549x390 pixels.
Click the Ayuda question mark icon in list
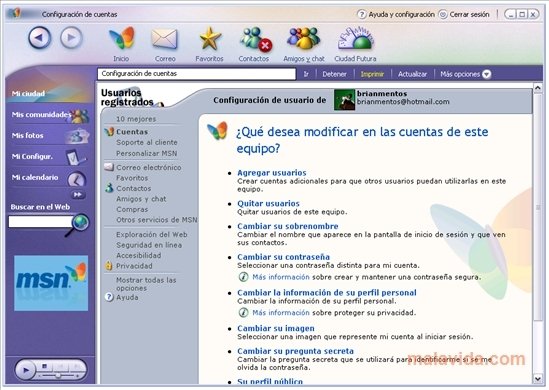tap(109, 297)
